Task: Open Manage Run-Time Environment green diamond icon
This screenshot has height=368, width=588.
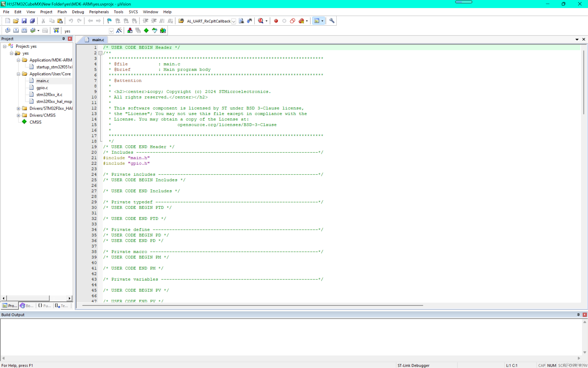Action: [146, 30]
